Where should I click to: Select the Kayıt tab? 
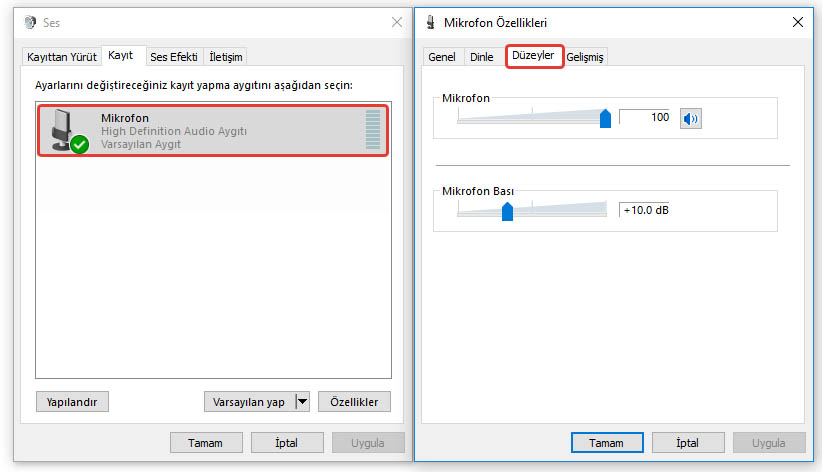click(120, 56)
